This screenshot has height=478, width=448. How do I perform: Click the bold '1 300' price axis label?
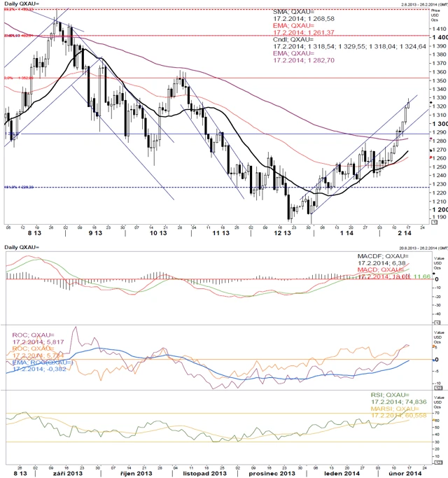click(440, 124)
